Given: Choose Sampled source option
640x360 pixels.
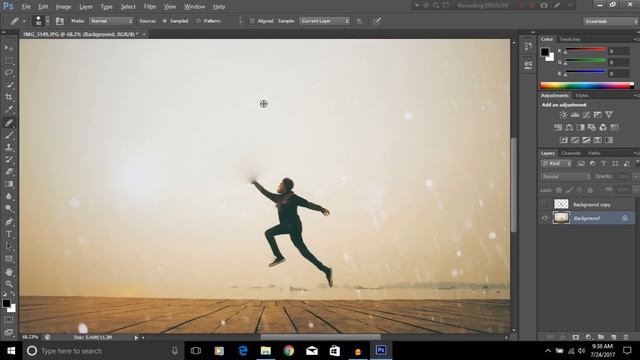Looking at the screenshot, I should 165,21.
